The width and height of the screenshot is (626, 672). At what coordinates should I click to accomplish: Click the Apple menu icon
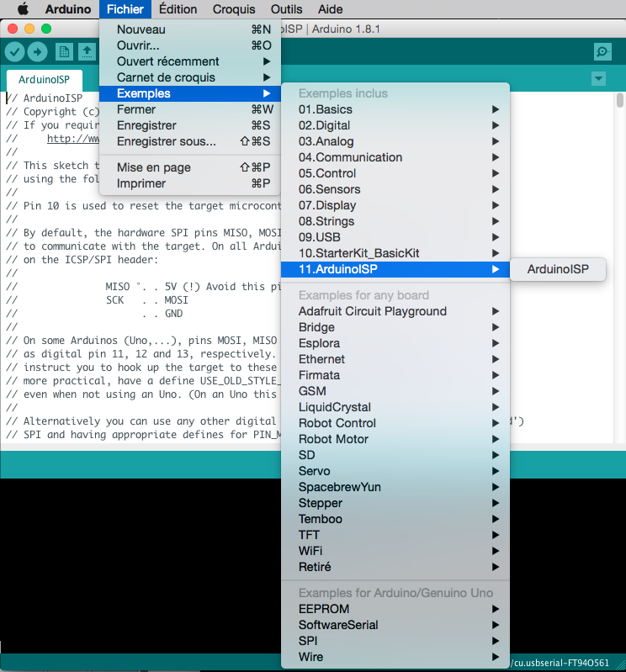click(23, 9)
